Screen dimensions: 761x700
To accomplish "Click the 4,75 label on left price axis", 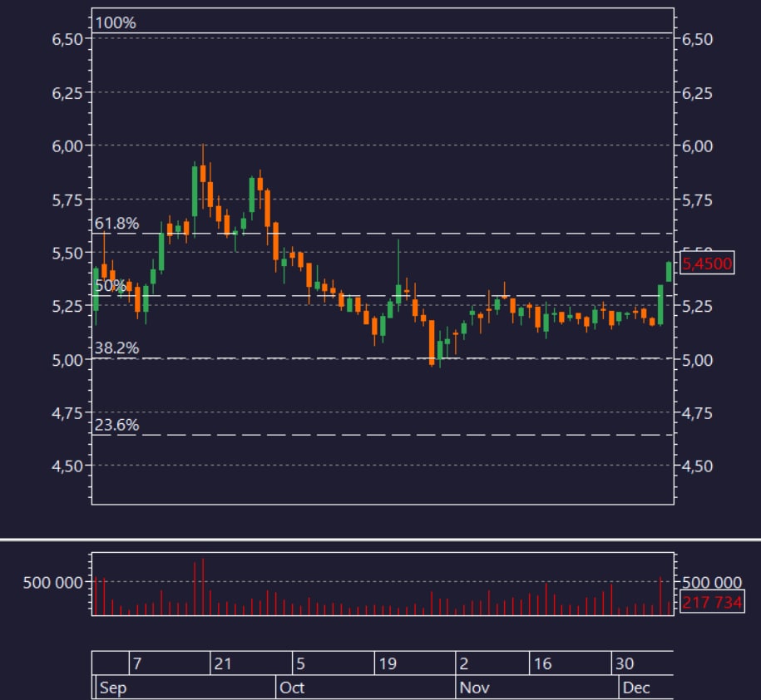I will 67,413.
